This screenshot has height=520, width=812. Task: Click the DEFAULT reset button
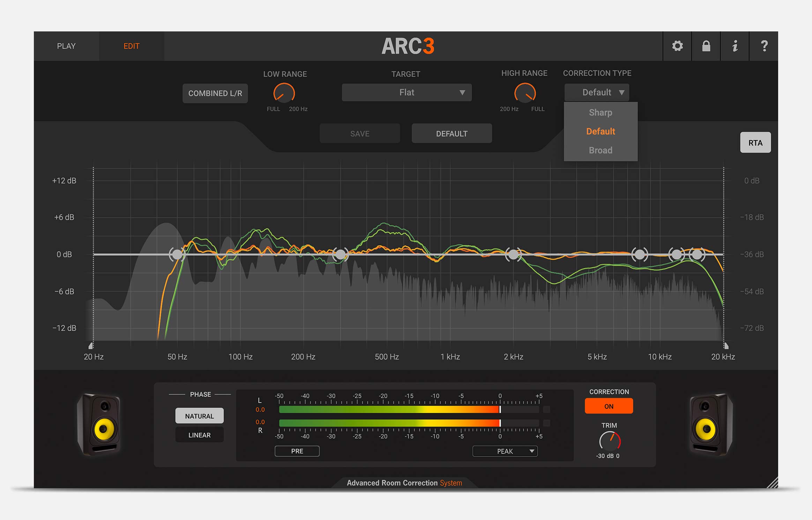452,133
